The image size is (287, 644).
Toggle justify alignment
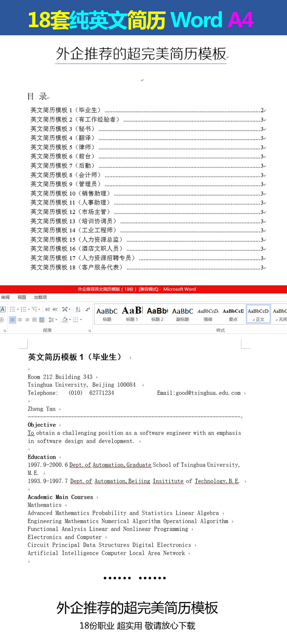35,320
